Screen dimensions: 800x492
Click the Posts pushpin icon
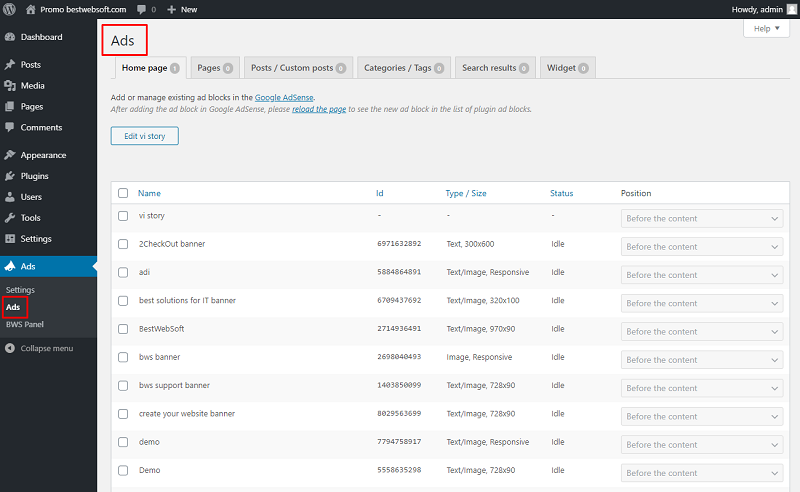tap(10, 64)
